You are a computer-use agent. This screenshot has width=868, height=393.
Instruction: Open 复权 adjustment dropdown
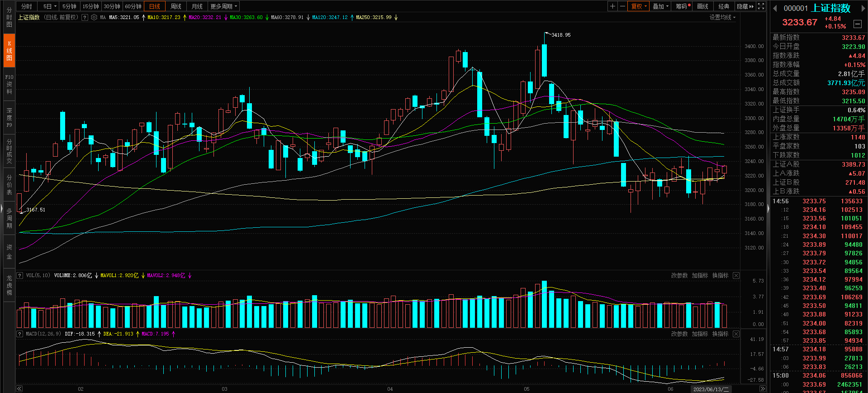point(639,6)
